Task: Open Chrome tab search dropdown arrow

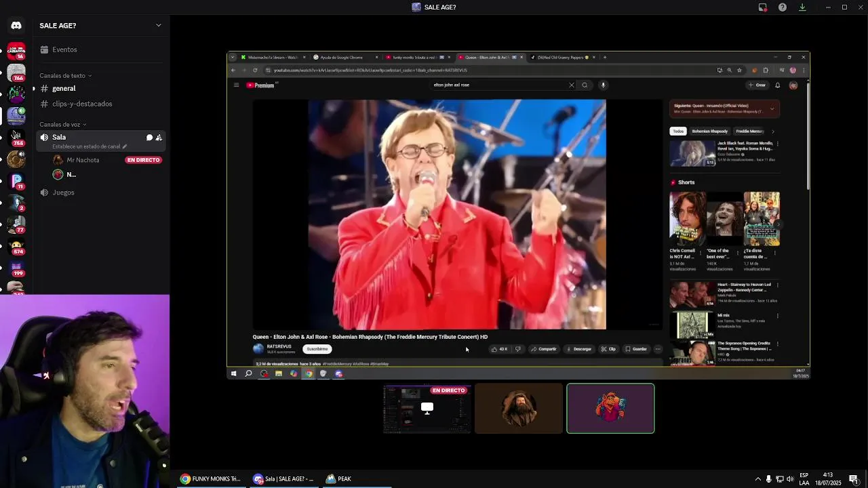Action: coord(233,58)
